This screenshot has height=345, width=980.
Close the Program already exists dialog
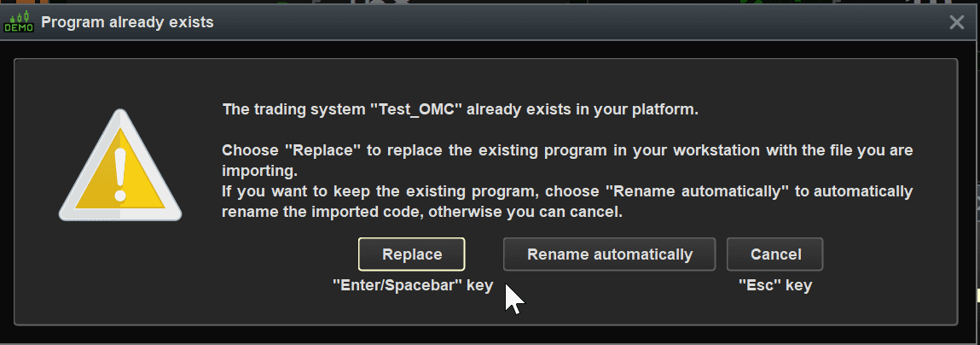coord(957,22)
